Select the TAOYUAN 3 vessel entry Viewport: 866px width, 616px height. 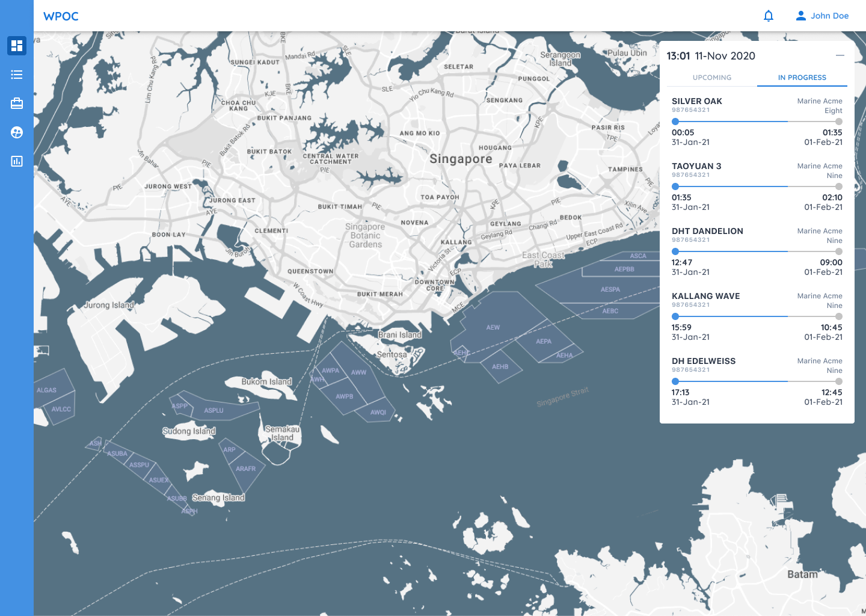[696, 166]
